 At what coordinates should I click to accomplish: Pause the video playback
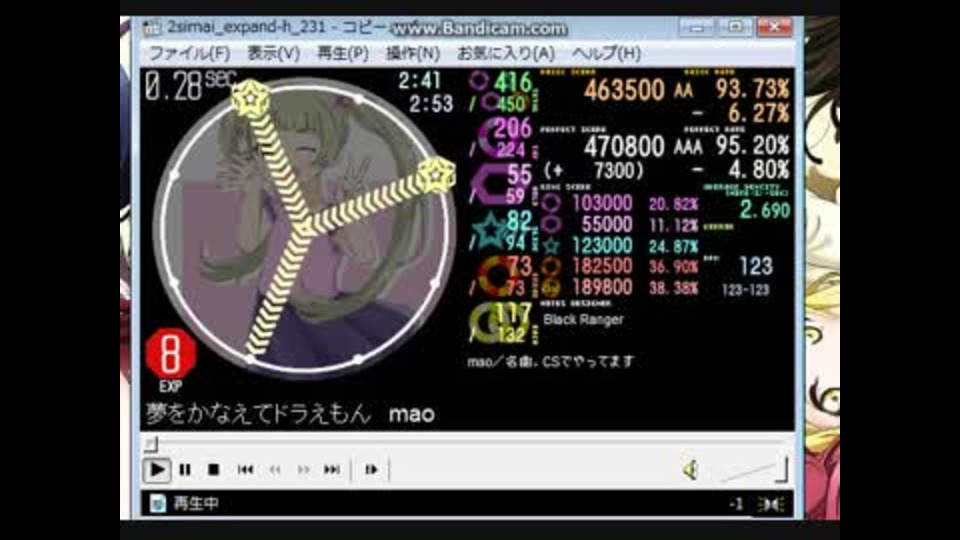[x=185, y=470]
